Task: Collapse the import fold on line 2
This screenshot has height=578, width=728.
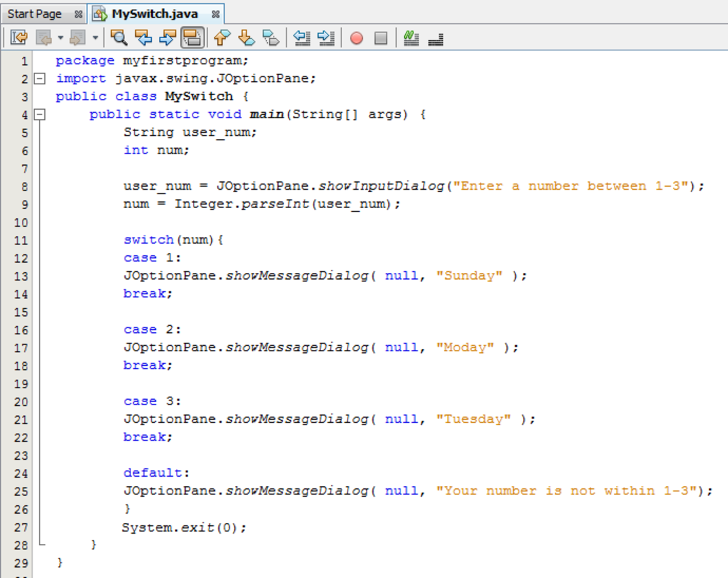Action: [40, 78]
